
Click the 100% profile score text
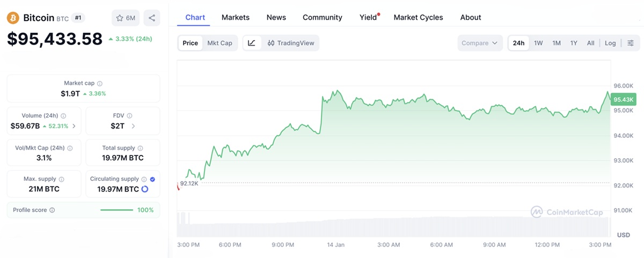145,210
